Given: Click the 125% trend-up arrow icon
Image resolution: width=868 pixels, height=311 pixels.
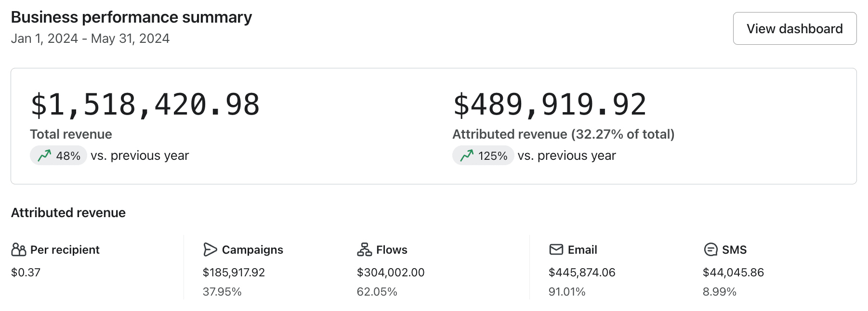Looking at the screenshot, I should coord(467,155).
